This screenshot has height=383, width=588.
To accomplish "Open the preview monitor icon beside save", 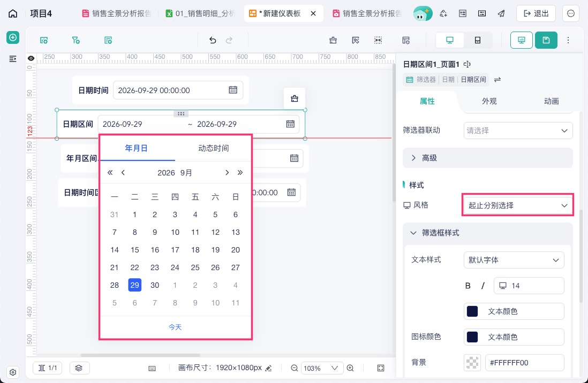I will (522, 40).
